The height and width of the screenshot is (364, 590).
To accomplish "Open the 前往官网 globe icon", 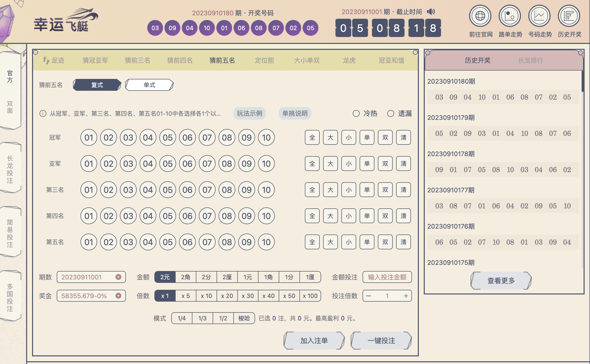I will click(x=480, y=16).
